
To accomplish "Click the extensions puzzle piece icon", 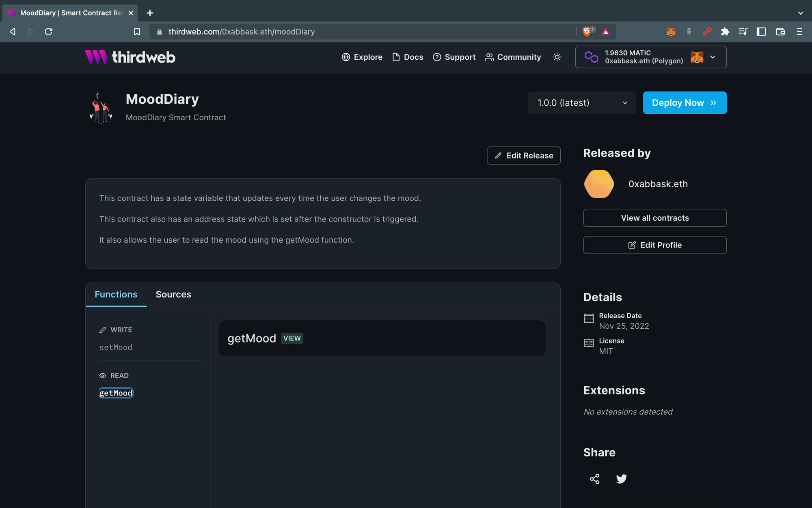I will coord(725,31).
